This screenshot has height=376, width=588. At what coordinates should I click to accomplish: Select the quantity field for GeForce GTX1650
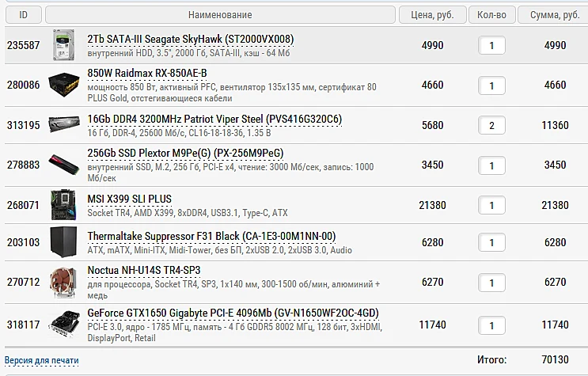pyautogui.click(x=491, y=325)
